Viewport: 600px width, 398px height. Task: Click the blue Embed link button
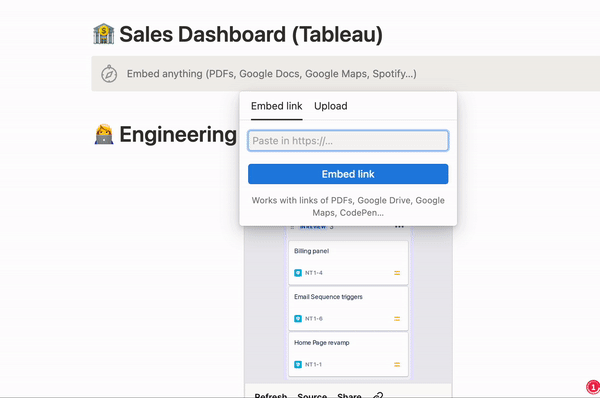pyautogui.click(x=348, y=174)
